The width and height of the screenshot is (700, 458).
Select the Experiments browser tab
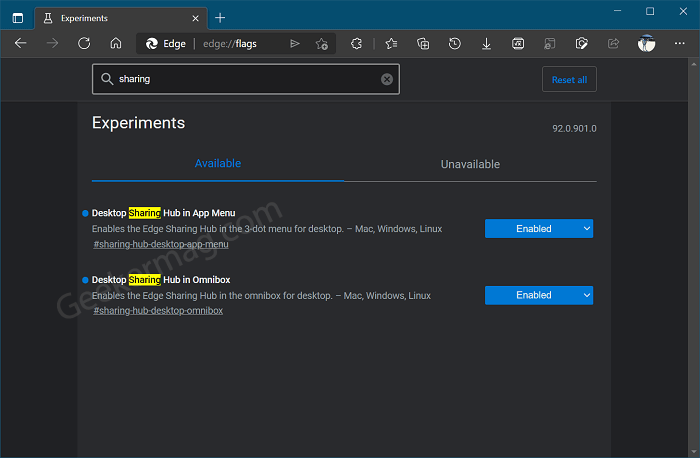pos(121,18)
